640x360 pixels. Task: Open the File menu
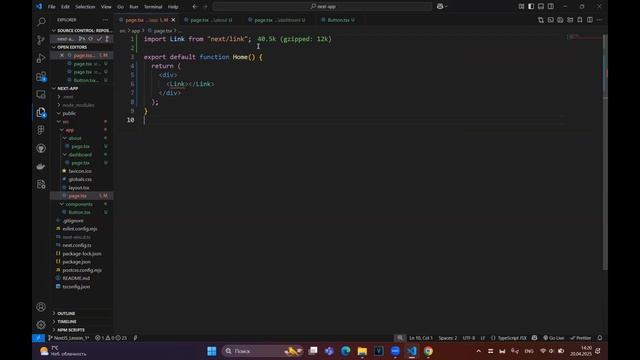pyautogui.click(x=51, y=7)
